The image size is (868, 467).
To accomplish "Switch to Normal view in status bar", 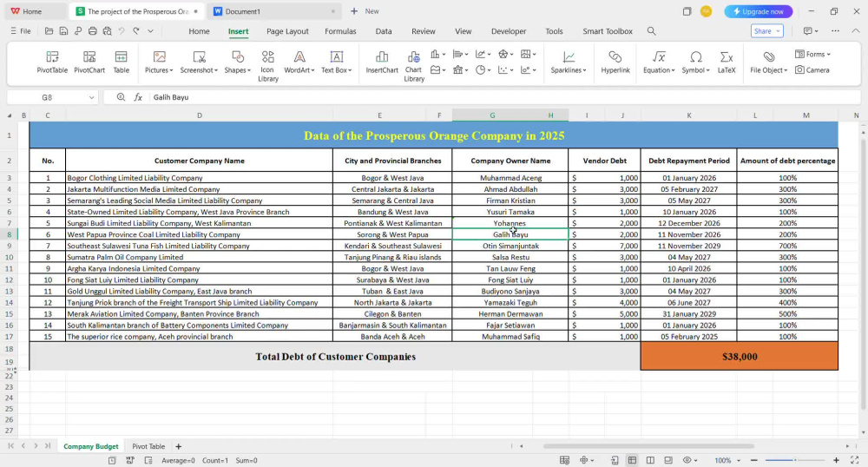I will pyautogui.click(x=632, y=460).
